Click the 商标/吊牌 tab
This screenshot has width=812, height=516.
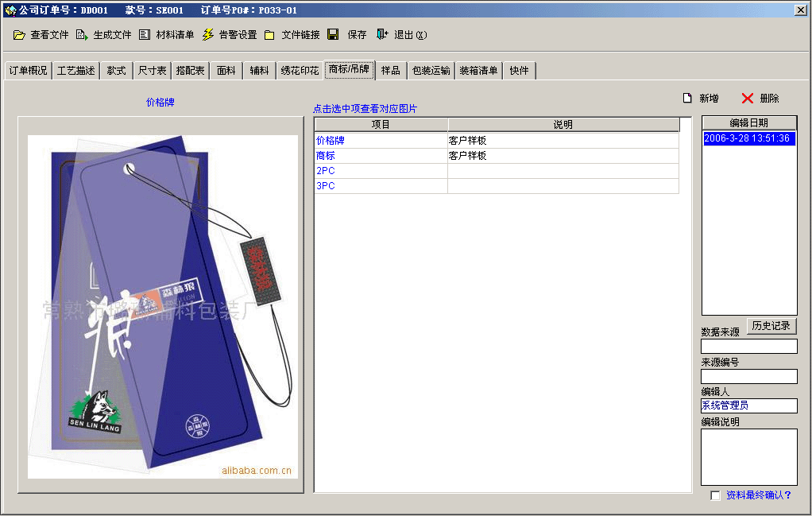tap(349, 69)
